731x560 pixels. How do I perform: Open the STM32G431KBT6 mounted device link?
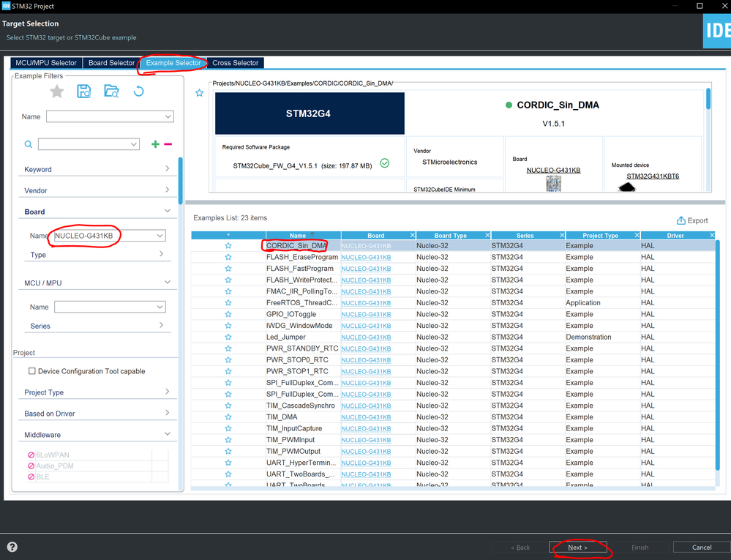point(653,176)
